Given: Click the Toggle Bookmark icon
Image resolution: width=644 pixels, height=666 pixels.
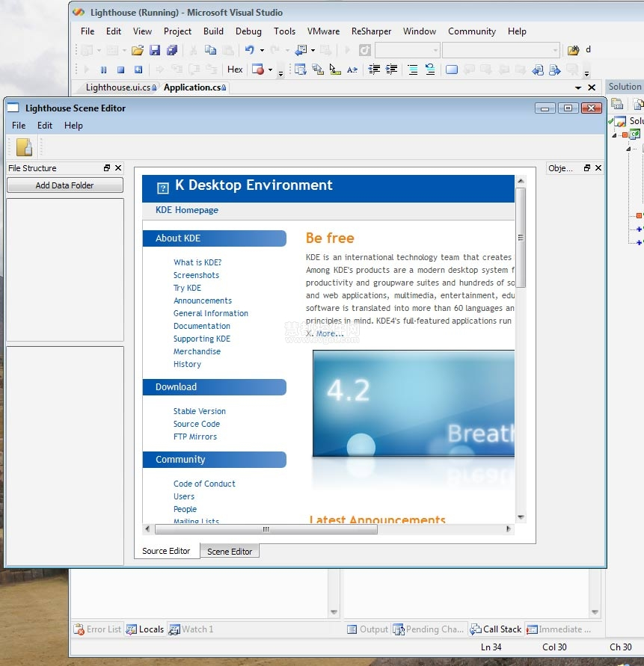Looking at the screenshot, I should (452, 70).
